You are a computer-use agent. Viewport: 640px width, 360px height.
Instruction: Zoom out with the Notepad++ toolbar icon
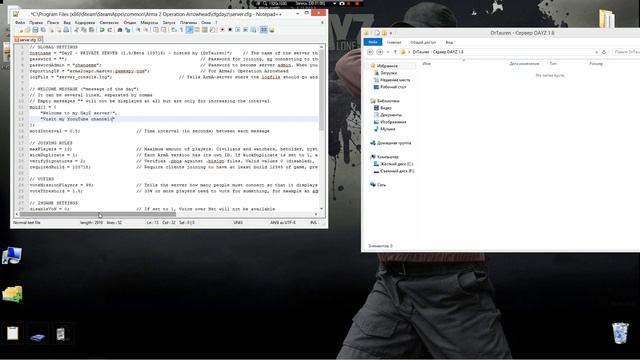pyautogui.click(x=147, y=30)
